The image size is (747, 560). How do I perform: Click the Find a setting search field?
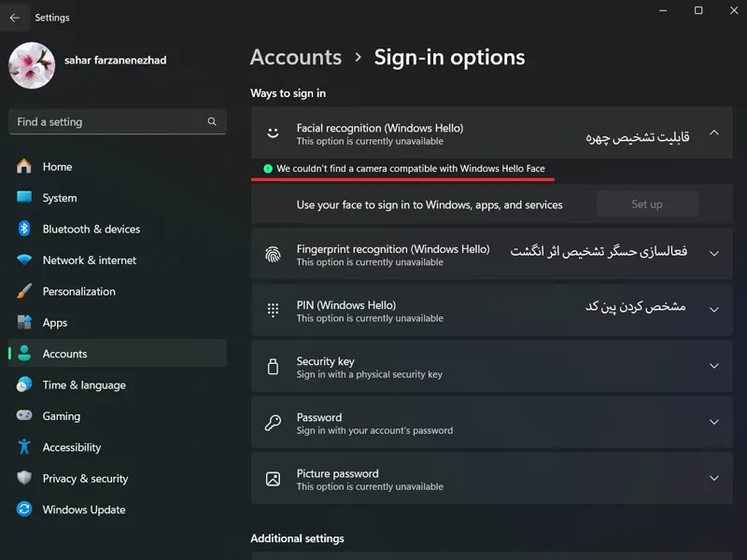point(118,121)
